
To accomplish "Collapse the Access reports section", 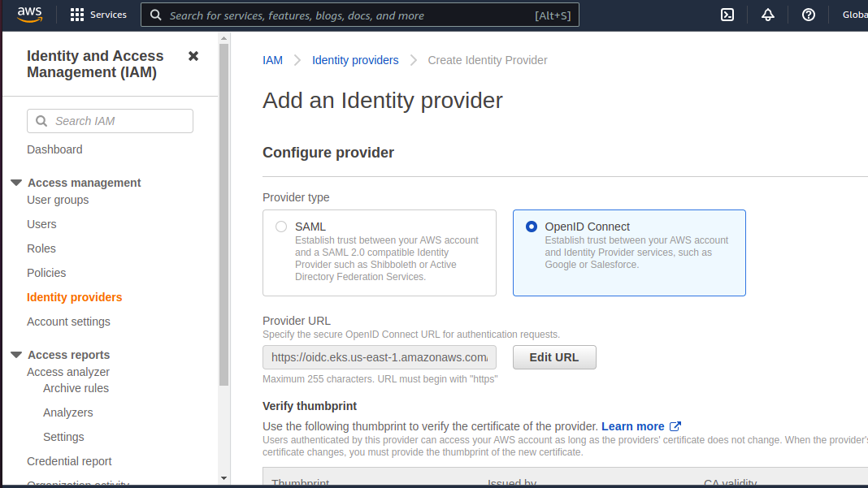I will coord(16,355).
